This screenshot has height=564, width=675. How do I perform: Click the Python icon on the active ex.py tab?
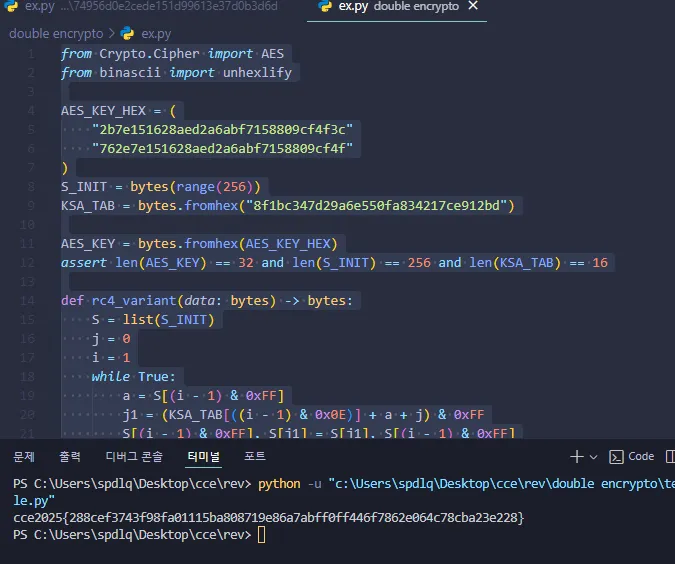coord(326,6)
